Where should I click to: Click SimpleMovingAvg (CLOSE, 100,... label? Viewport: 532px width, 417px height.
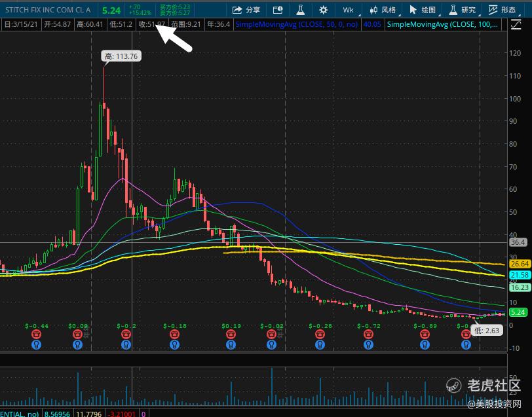click(442, 24)
